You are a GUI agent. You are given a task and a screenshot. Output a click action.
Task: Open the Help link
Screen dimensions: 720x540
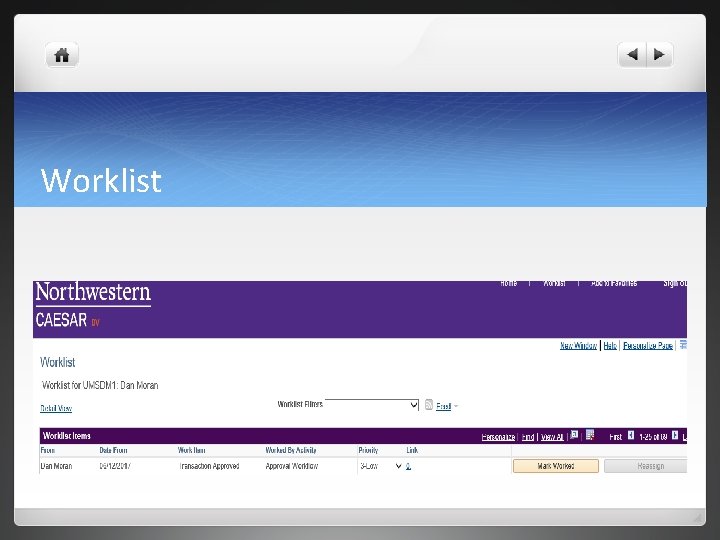[610, 345]
